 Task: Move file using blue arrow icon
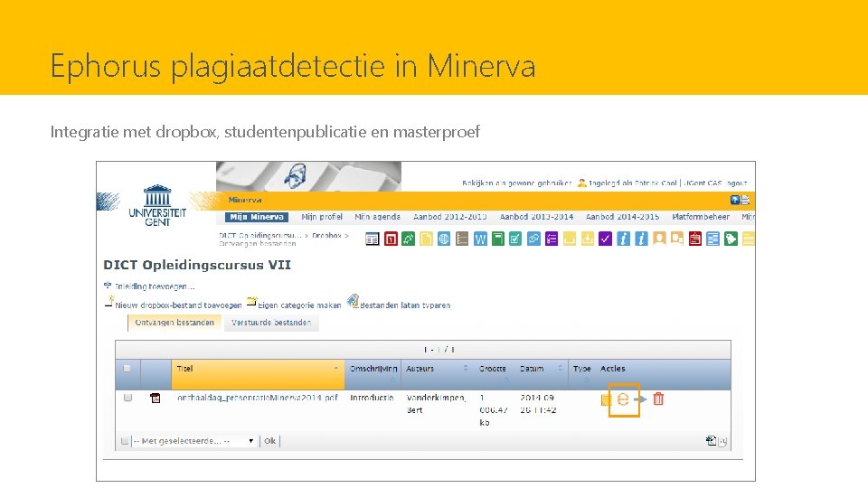[x=640, y=399]
